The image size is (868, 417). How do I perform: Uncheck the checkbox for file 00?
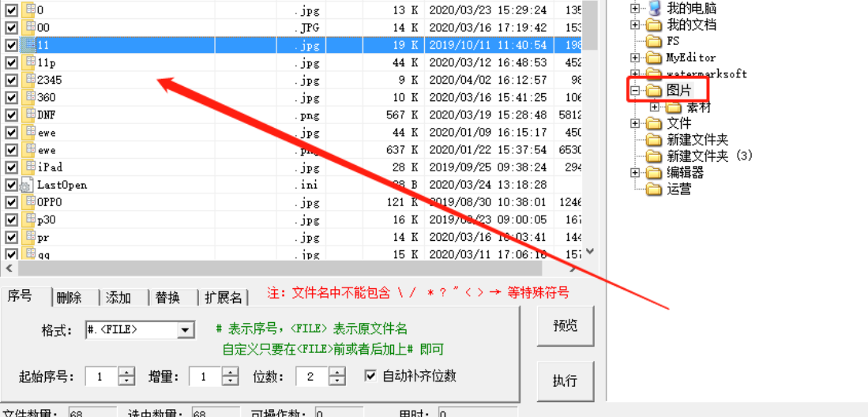coord(10,28)
